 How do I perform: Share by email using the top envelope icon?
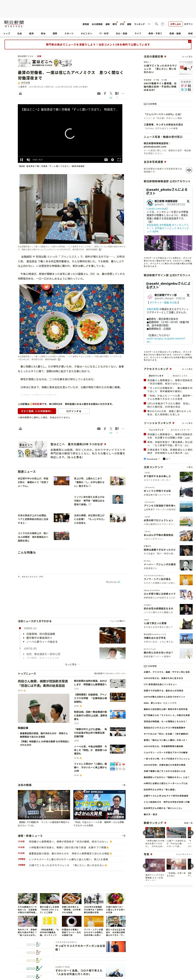click(x=98, y=93)
